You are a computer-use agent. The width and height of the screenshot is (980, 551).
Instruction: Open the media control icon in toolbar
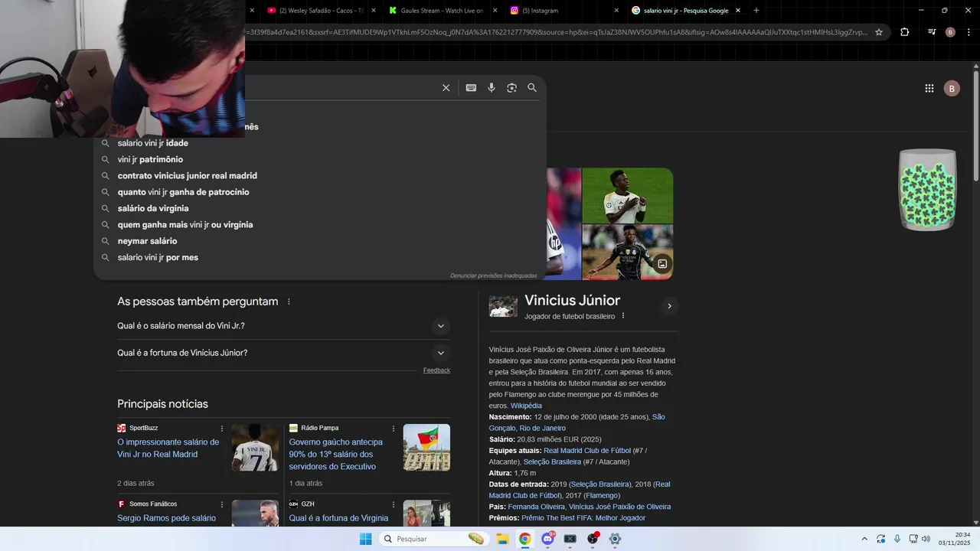point(931,32)
